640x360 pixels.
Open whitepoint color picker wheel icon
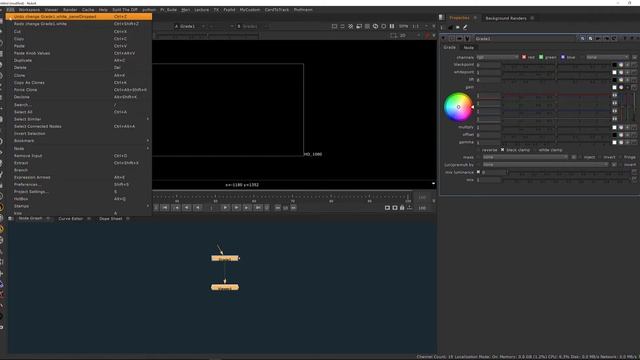(x=621, y=72)
